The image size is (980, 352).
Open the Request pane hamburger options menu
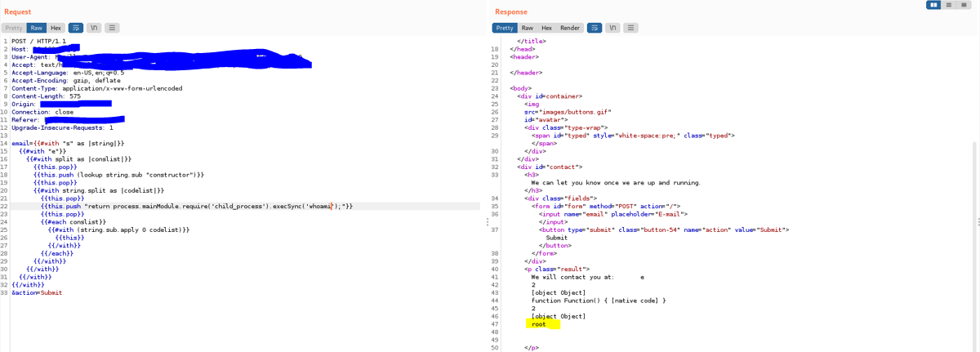coord(112,28)
